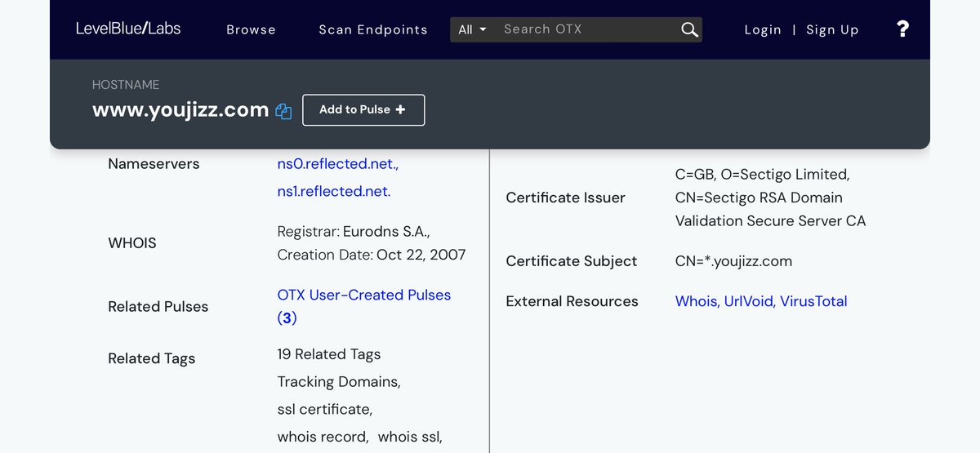The image size is (980, 453).
Task: Open the Whois external resource
Action: tap(696, 301)
